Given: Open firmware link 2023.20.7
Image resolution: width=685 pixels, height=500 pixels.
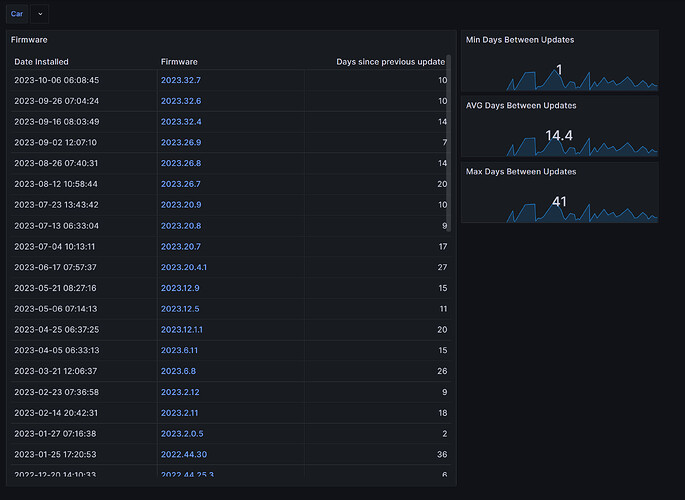Looking at the screenshot, I should click(180, 247).
